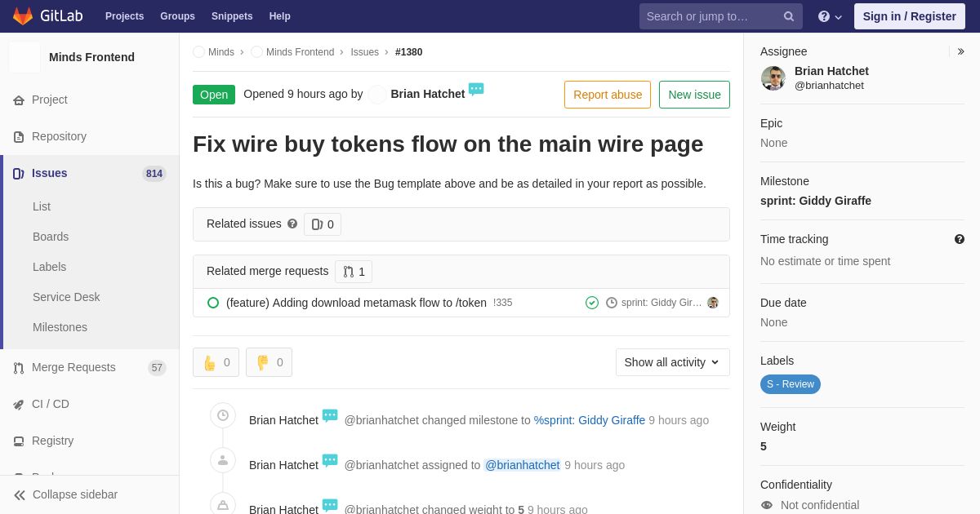The image size is (980, 514).
Task: Click Brian Hatchet's assignee avatar
Action: coord(773,78)
